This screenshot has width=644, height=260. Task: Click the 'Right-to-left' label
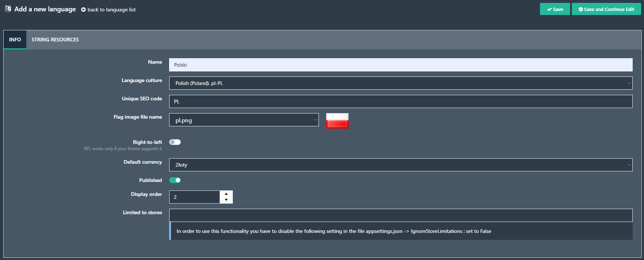tap(147, 142)
